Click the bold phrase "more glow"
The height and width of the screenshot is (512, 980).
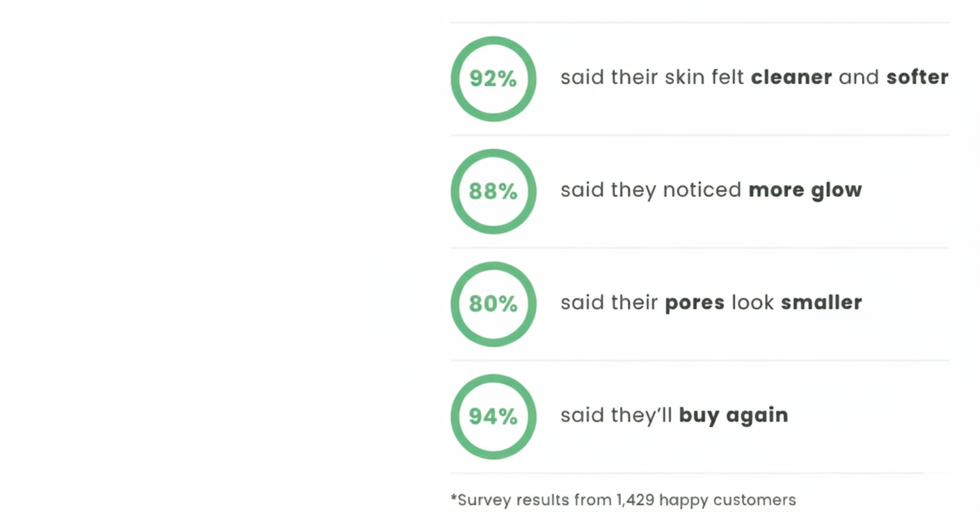[805, 190]
